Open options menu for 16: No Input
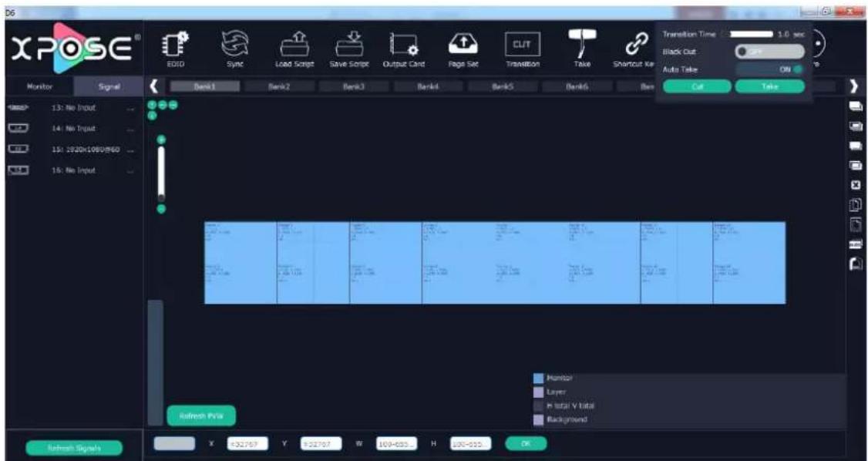Screen dimensions: 868x461 tap(130, 171)
